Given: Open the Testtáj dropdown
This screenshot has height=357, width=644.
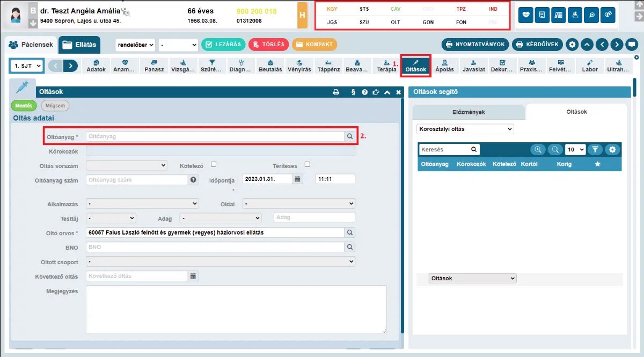Looking at the screenshot, I should pyautogui.click(x=111, y=218).
